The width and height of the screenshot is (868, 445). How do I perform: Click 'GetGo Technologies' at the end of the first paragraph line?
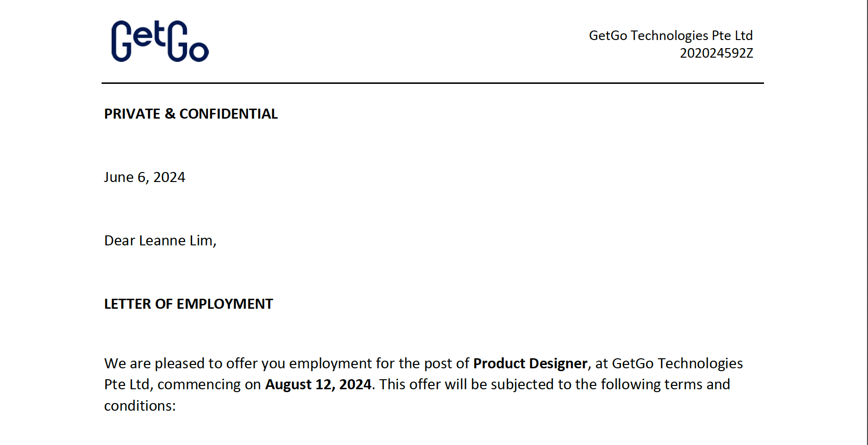[x=677, y=364]
